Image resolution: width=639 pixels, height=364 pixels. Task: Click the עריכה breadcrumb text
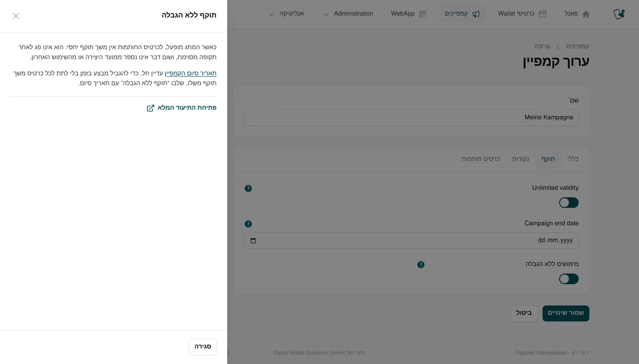(x=542, y=46)
